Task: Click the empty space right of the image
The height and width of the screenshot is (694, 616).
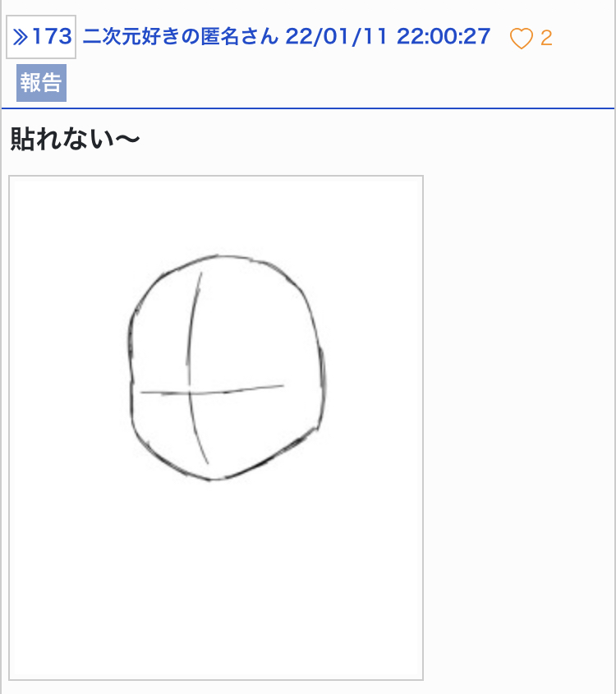Action: click(x=517, y=428)
